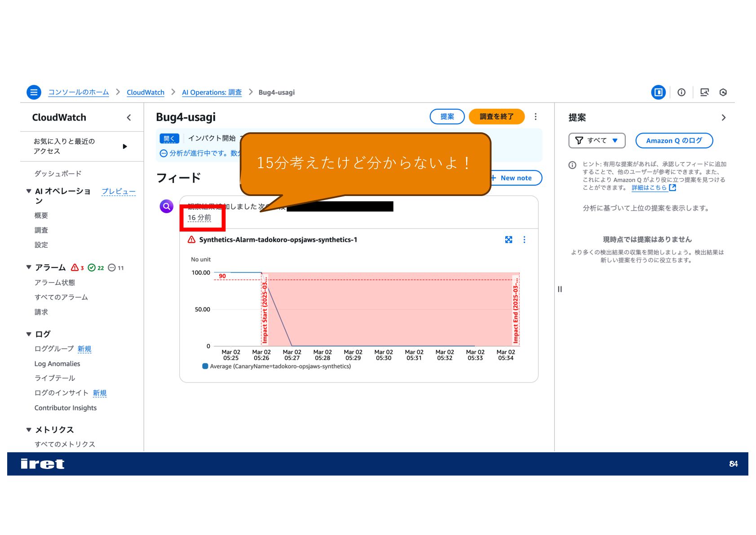
Task: Go to コンソールのホーム breadcrumb
Action: click(79, 92)
